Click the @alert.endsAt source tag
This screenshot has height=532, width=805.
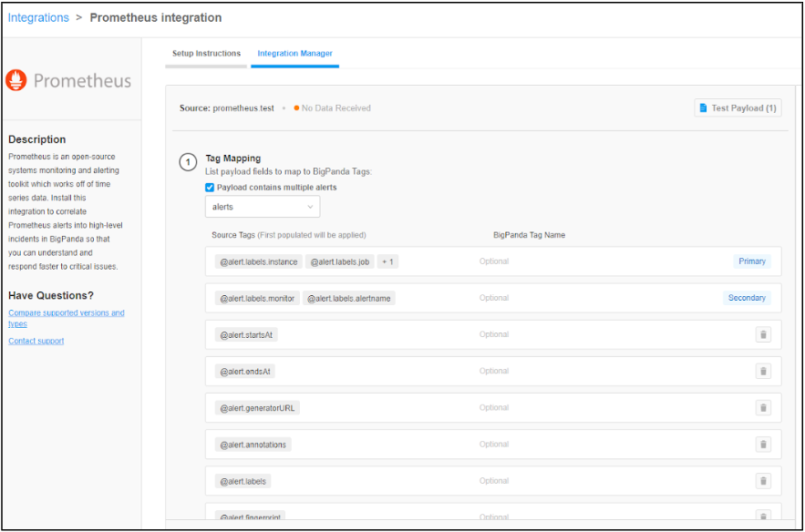tap(245, 372)
